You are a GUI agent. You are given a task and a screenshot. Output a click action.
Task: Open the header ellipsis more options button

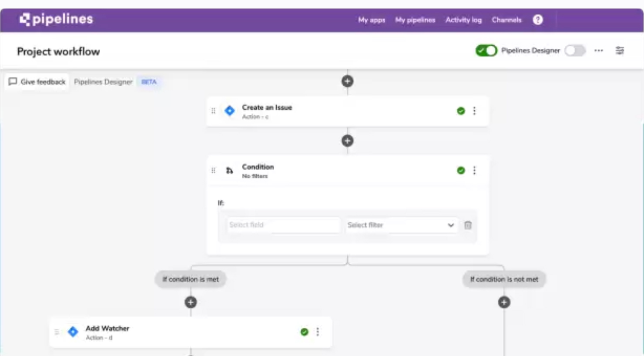(x=599, y=50)
